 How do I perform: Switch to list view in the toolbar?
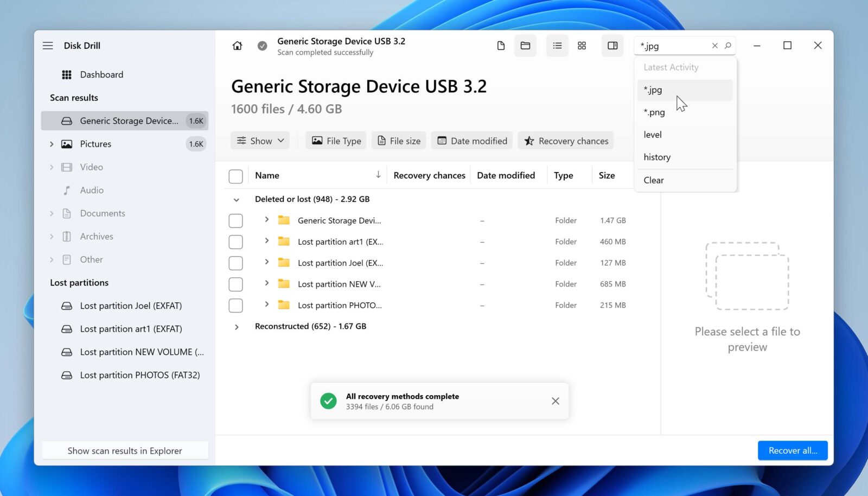point(557,46)
